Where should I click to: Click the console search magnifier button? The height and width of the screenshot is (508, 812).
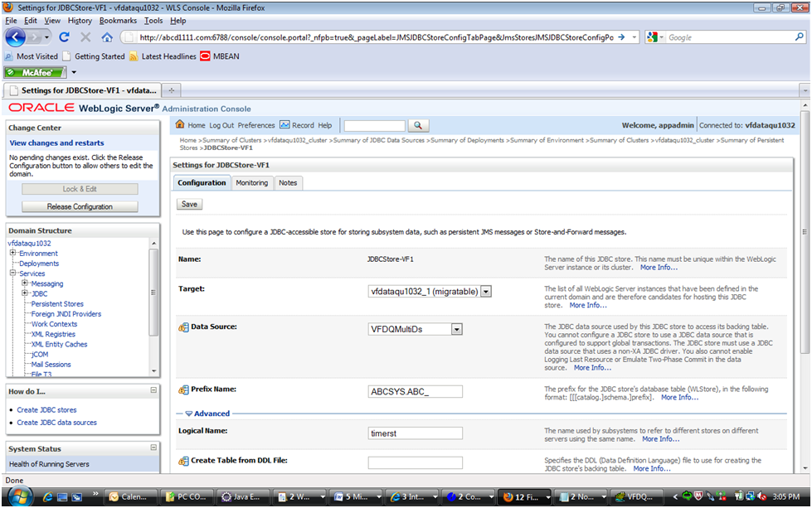[x=418, y=125]
